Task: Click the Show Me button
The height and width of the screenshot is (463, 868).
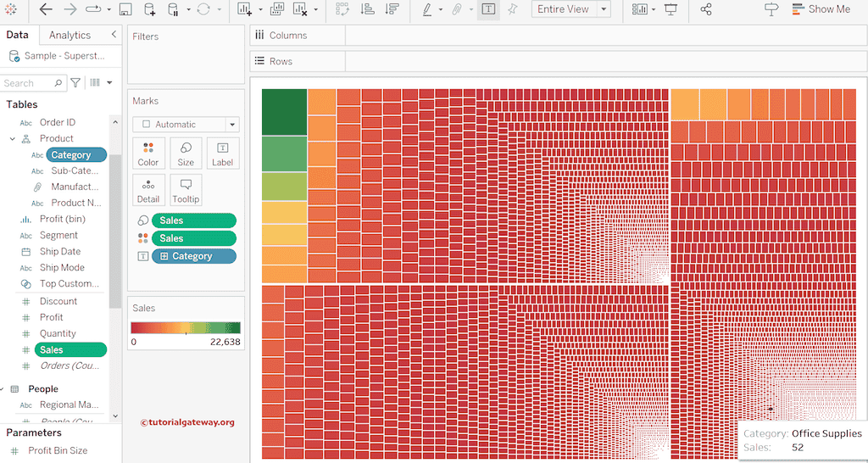Action: point(821,9)
